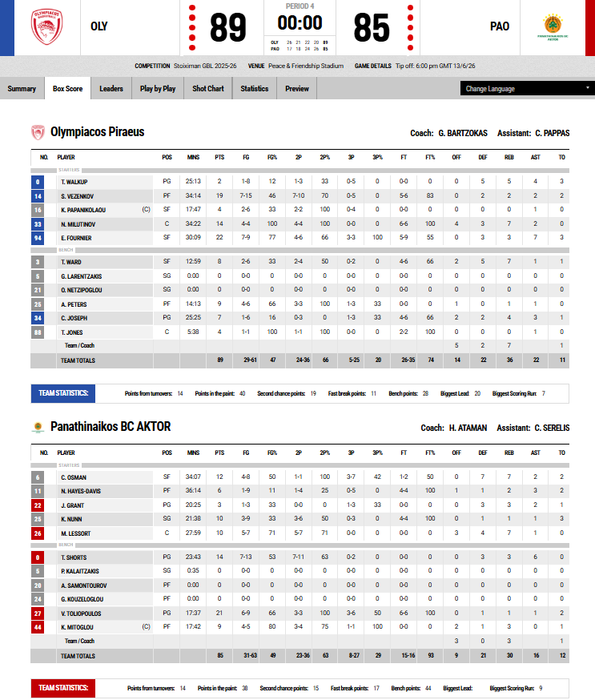The height and width of the screenshot is (700, 595).
Task: Click the Olympiacos Piraeus team heading
Action: 98,132
